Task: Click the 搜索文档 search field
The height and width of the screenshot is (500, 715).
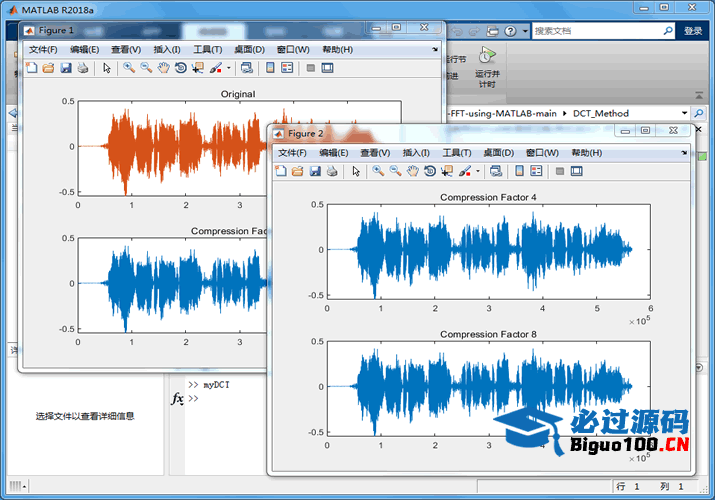Action: click(x=600, y=31)
